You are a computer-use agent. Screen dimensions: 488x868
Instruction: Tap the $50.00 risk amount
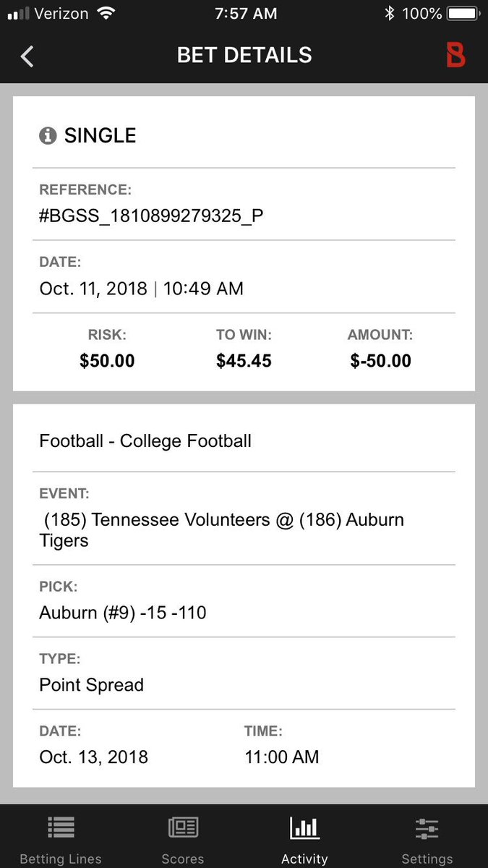tap(107, 361)
